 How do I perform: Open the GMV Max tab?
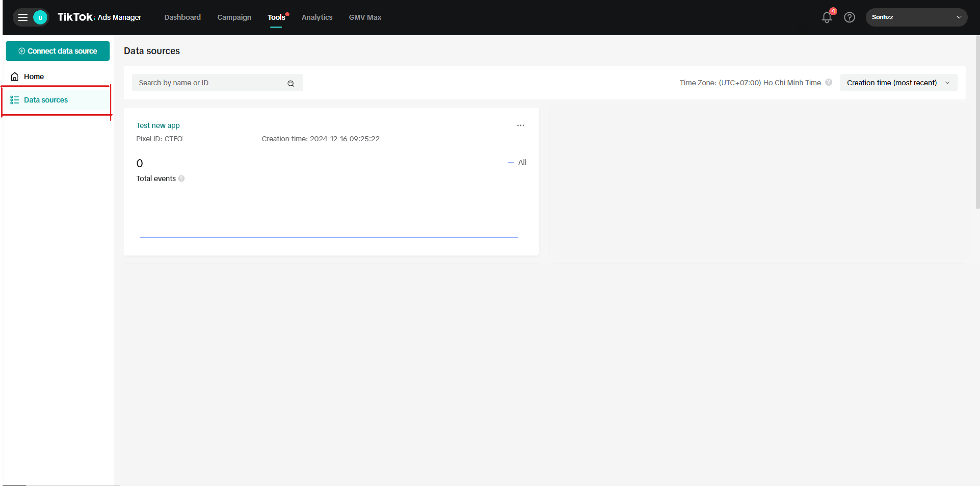364,18
